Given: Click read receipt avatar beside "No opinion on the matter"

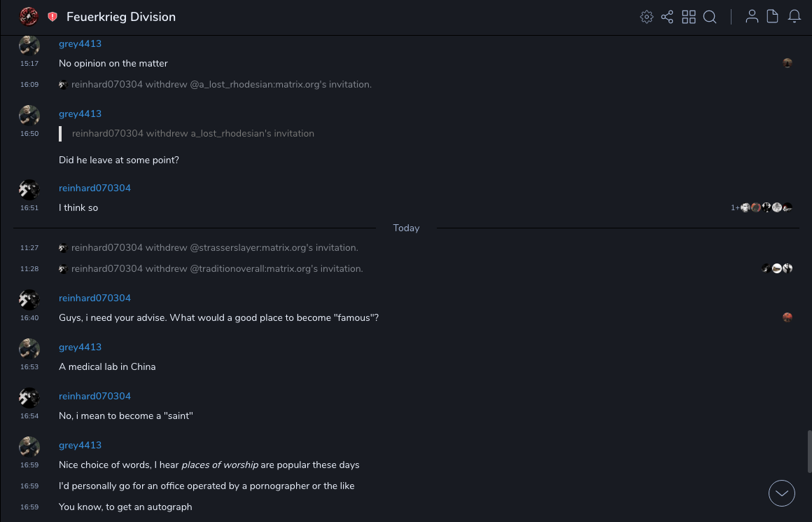Looking at the screenshot, I should coord(787,63).
